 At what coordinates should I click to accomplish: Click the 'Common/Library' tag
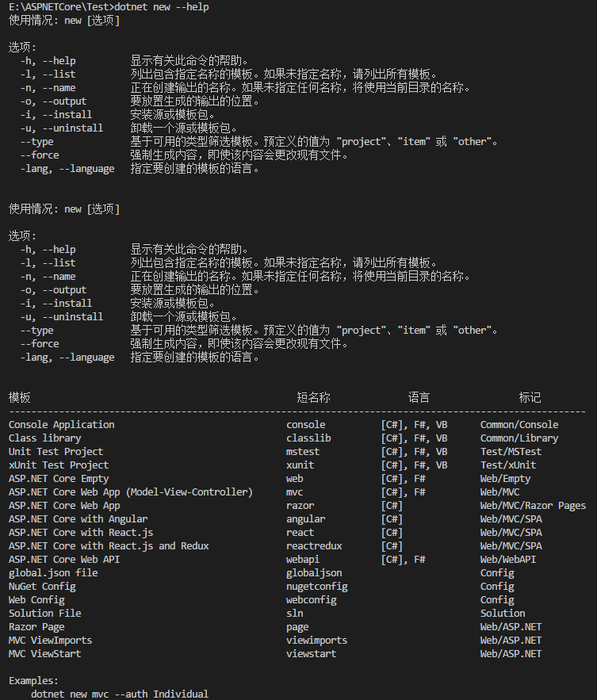(519, 438)
